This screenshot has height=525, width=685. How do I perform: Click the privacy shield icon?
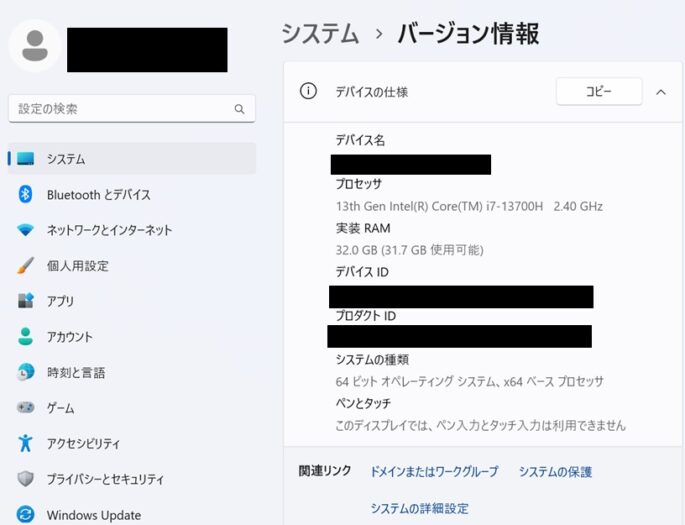(25, 479)
